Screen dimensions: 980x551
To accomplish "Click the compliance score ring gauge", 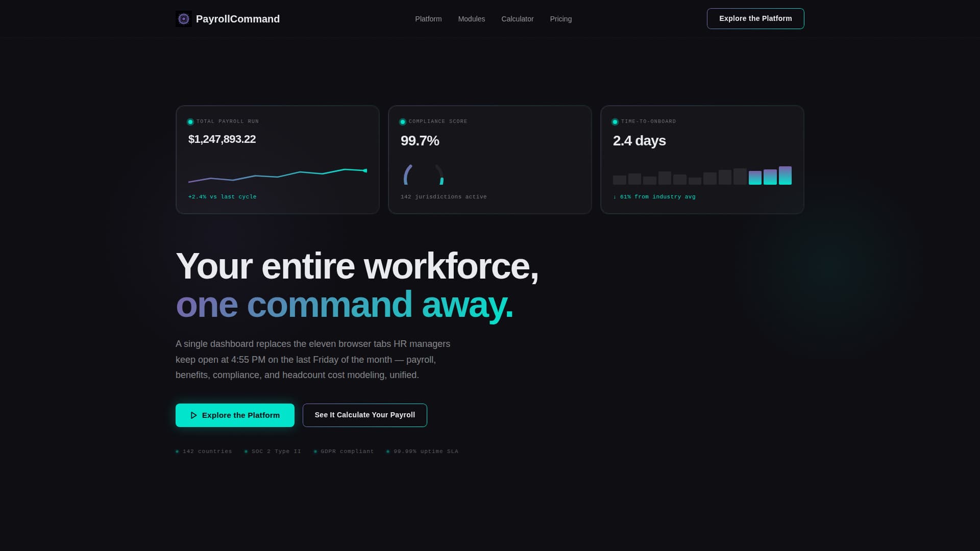I will tap(423, 174).
